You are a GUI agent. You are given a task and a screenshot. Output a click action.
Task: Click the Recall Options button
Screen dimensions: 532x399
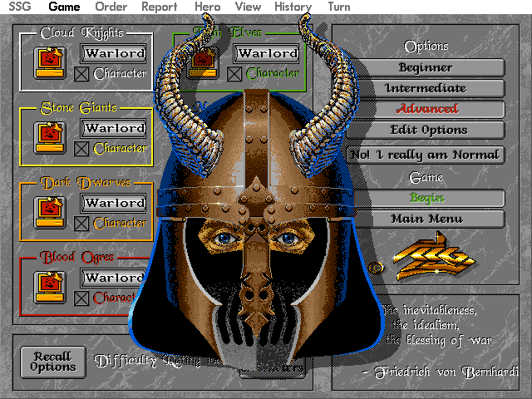53,362
